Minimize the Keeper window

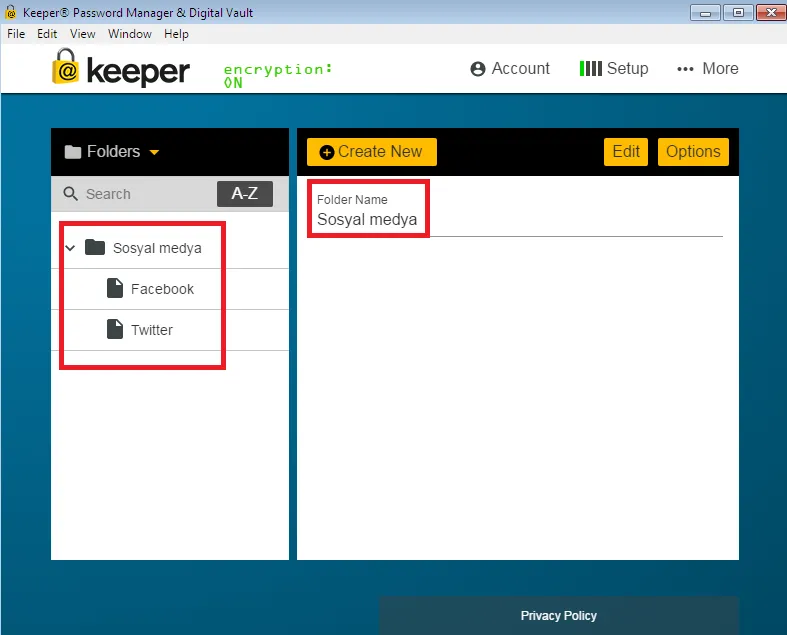[705, 13]
